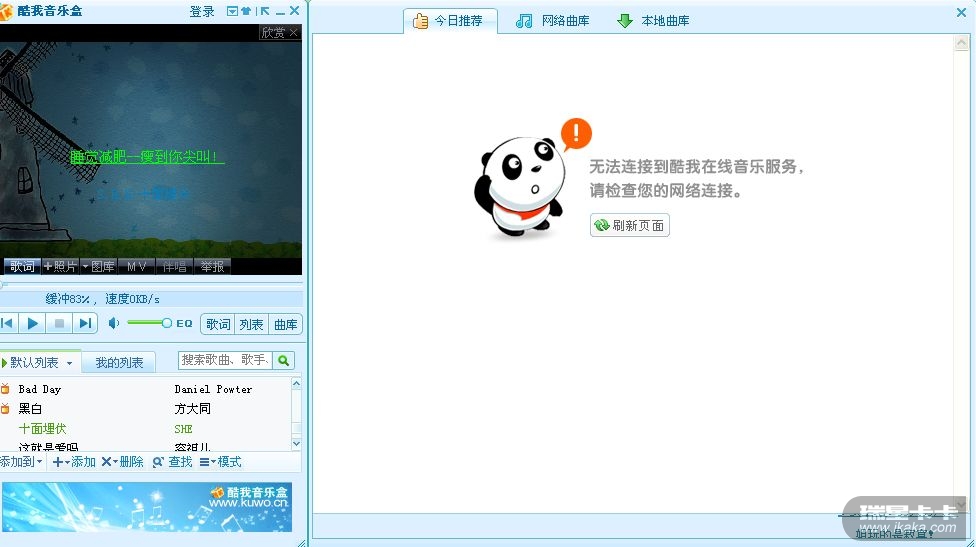Close the library panel with top-right X

(961, 12)
